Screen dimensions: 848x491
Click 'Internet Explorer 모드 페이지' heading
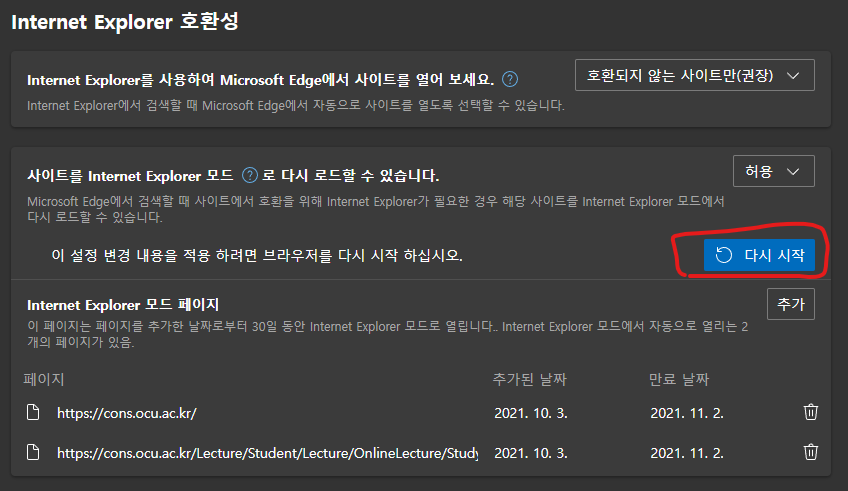tap(123, 305)
